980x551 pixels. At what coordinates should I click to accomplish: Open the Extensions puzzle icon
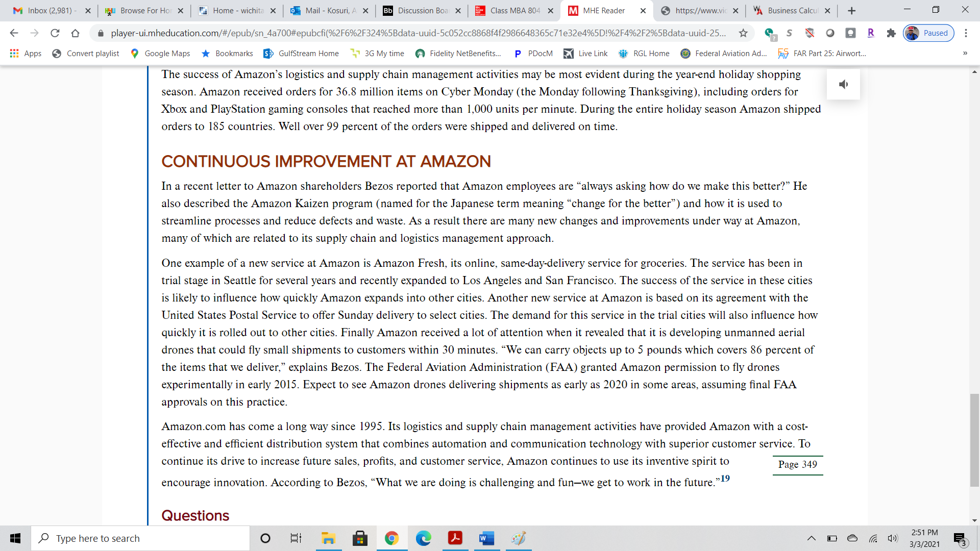[x=891, y=33]
